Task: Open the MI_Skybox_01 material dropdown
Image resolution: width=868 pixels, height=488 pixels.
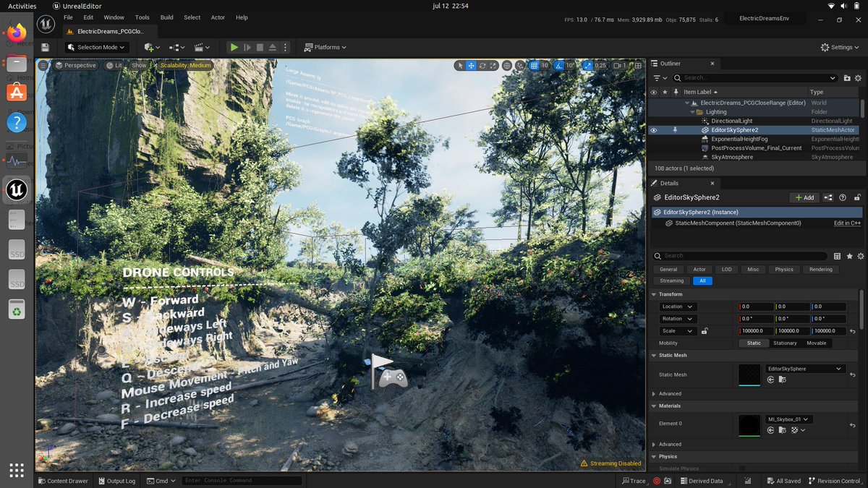Action: coord(789,419)
